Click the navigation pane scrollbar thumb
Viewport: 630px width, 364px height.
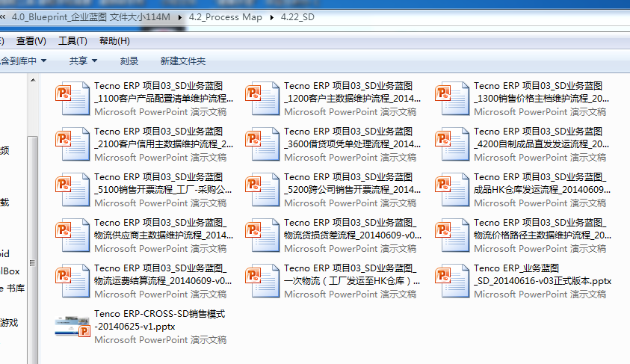(x=33, y=250)
